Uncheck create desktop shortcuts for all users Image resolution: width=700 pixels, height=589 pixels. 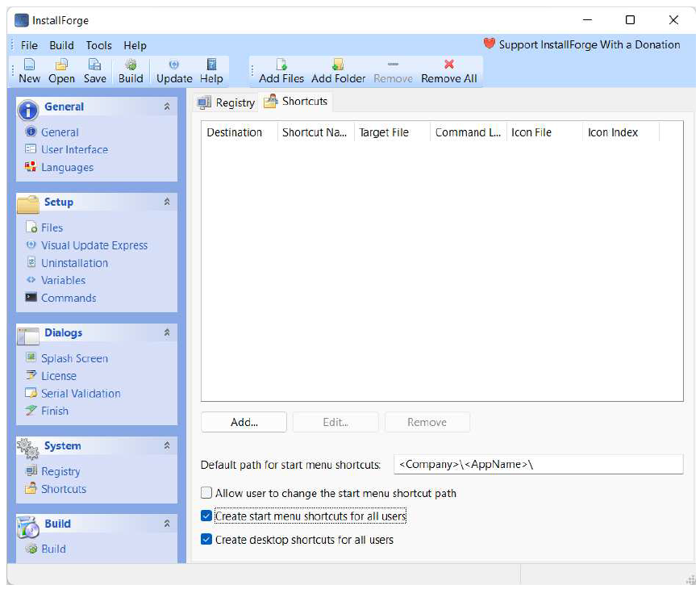207,540
